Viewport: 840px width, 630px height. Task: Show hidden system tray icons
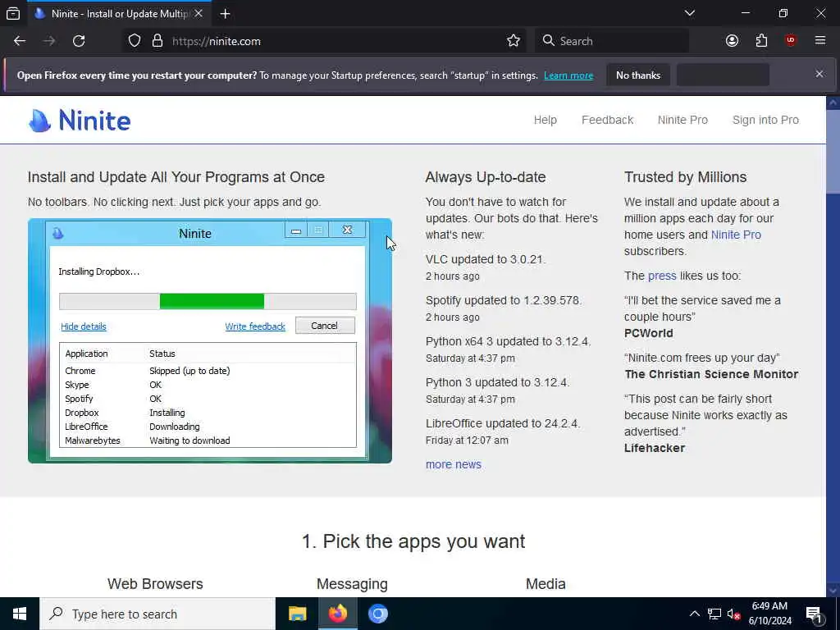(x=694, y=614)
